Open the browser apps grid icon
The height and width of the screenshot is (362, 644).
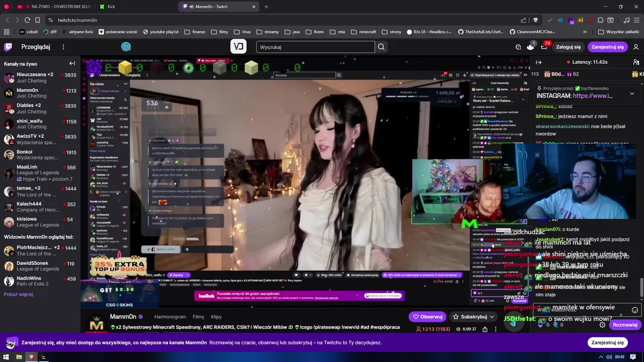[7, 32]
